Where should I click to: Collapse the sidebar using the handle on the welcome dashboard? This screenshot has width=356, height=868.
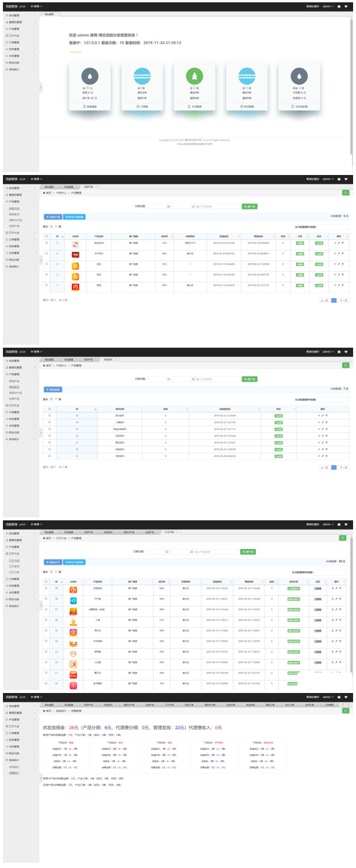coord(41,87)
